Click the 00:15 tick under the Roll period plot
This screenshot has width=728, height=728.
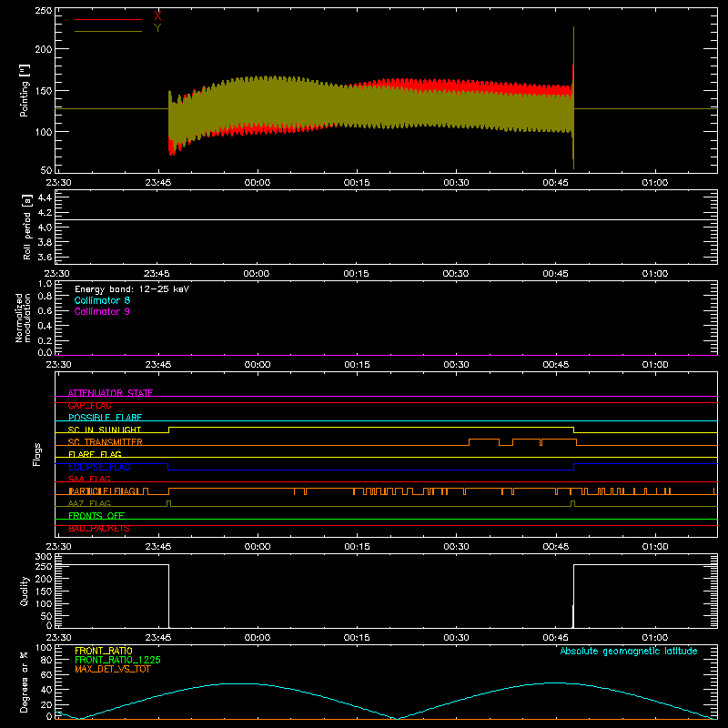[356, 274]
